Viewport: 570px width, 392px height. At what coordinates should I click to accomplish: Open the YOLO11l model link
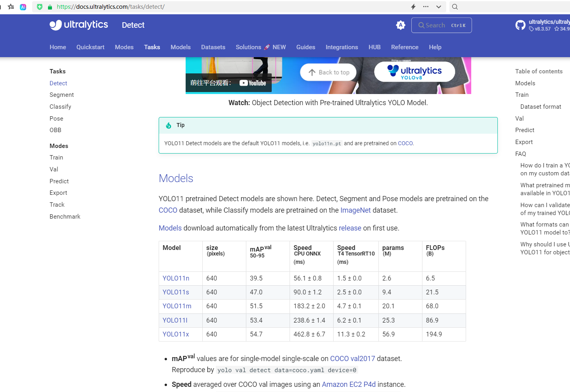click(x=175, y=321)
